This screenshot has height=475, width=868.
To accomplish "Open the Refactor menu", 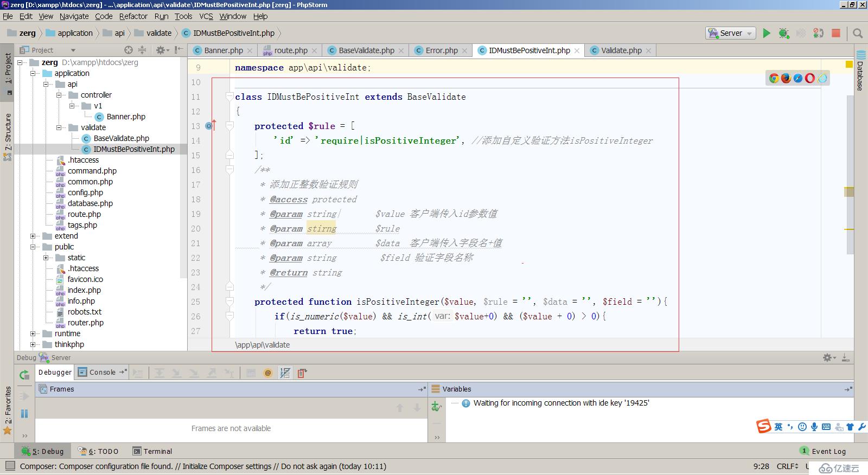I will coord(133,16).
